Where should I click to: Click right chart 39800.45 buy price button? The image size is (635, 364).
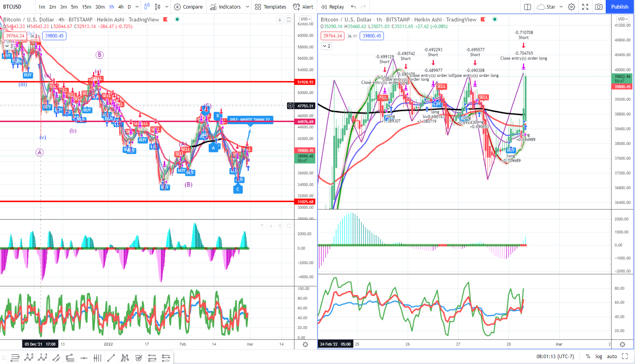[372, 36]
